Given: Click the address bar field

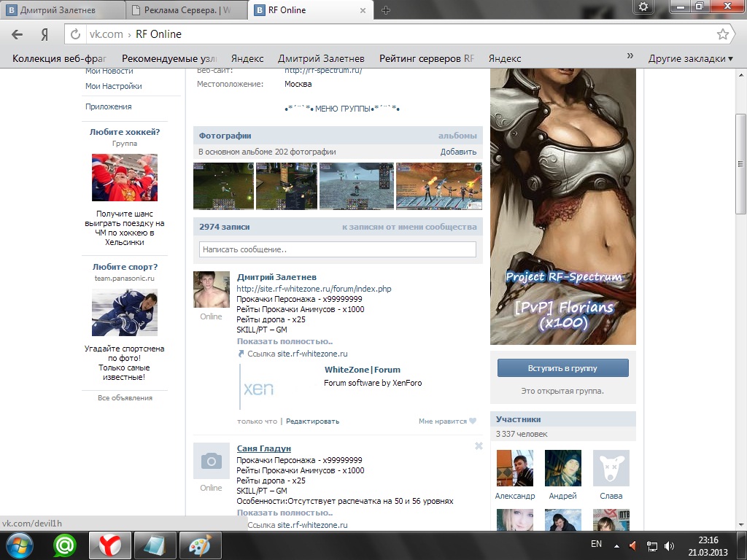Looking at the screenshot, I should 400,34.
